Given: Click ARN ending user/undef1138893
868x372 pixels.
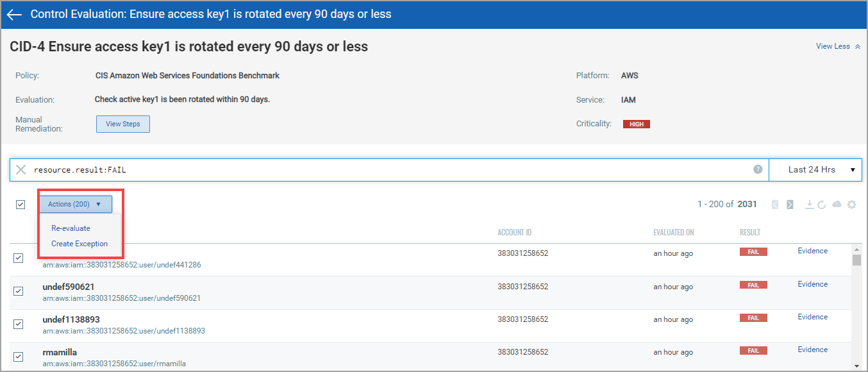Looking at the screenshot, I should point(124,331).
